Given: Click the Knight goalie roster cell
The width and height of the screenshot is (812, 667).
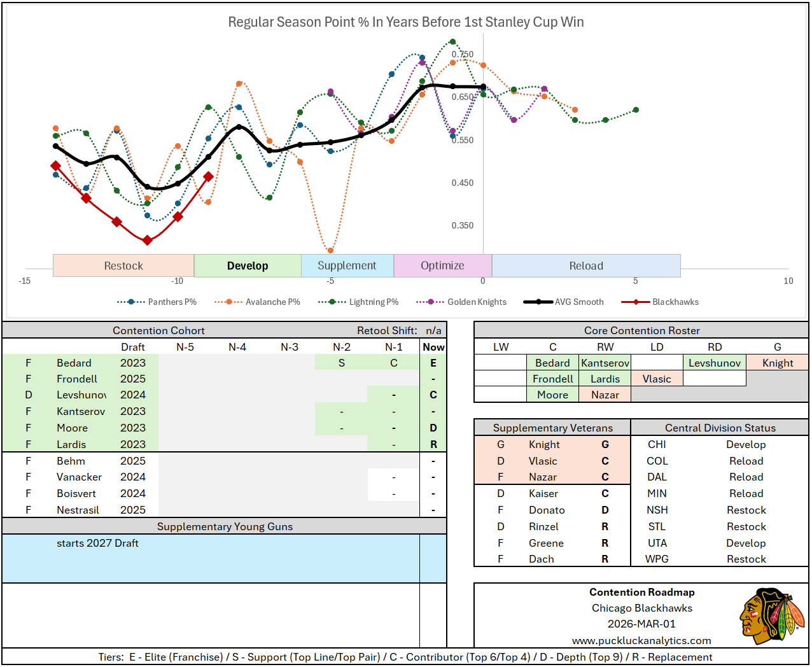Looking at the screenshot, I should [x=777, y=363].
